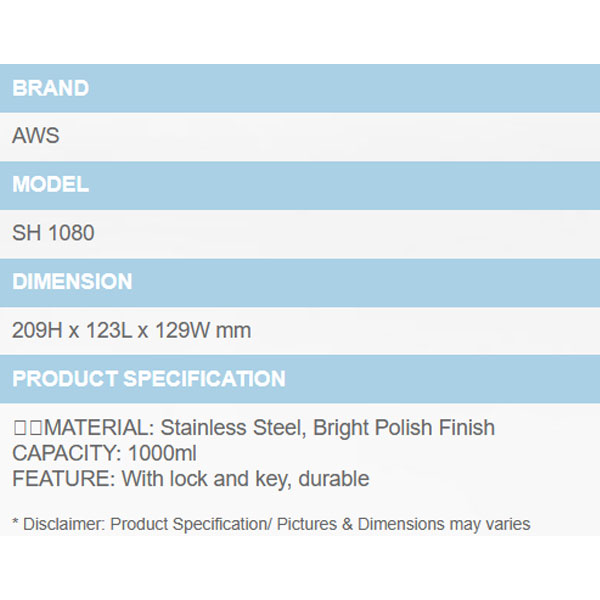Click the BRAND header row
This screenshot has width=600, height=600.
pyautogui.click(x=300, y=88)
